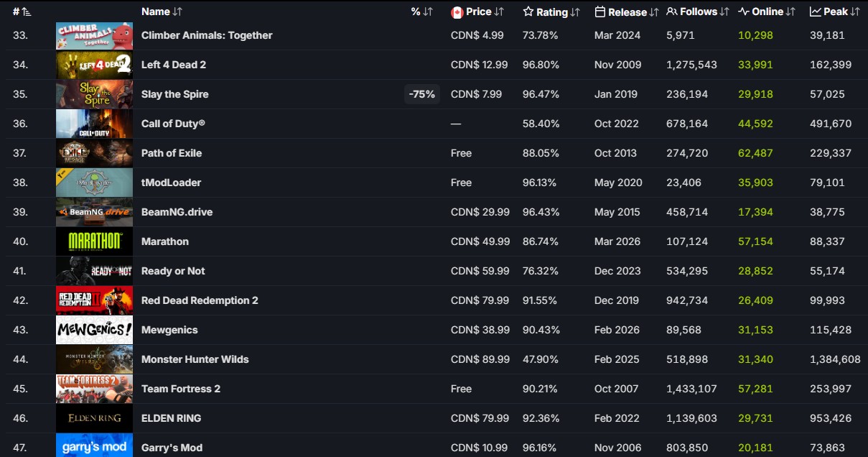Sort games by the Name column
This screenshot has height=457, width=868.
click(162, 12)
